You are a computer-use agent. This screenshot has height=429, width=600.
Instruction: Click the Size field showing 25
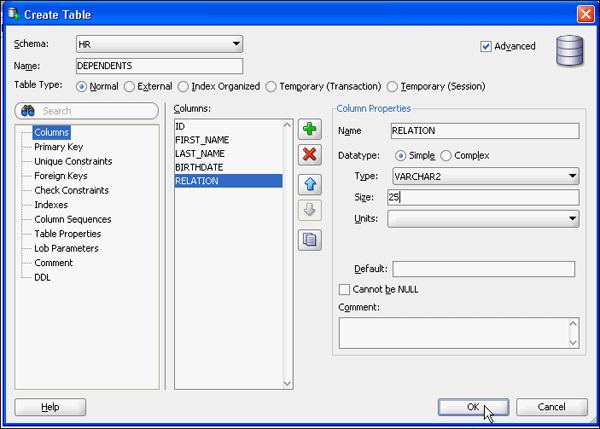(x=483, y=197)
